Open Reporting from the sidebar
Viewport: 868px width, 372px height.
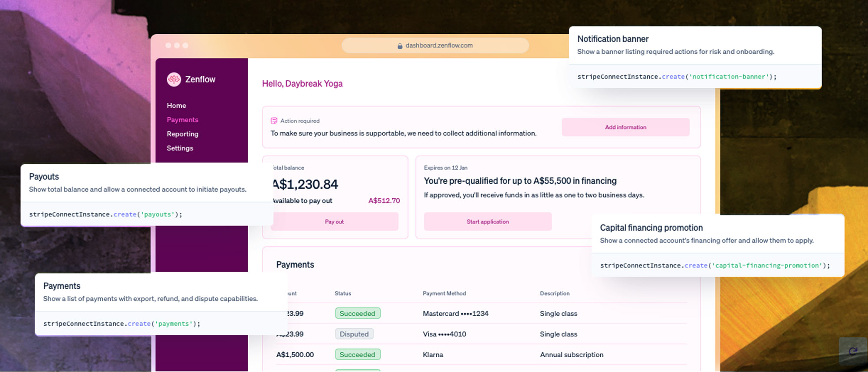click(182, 134)
